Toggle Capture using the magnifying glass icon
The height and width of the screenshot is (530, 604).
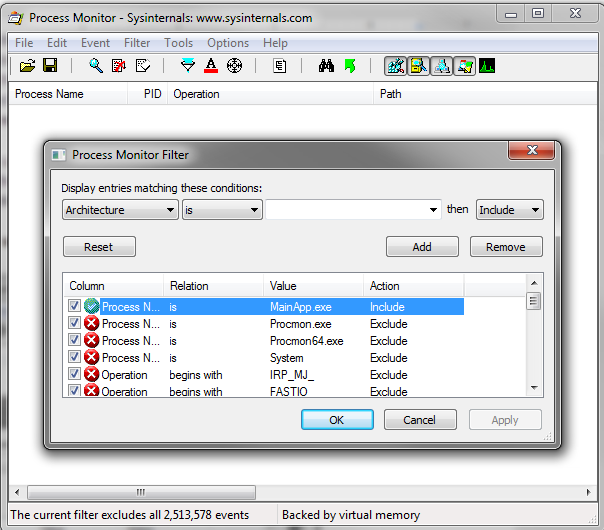[x=96, y=66]
